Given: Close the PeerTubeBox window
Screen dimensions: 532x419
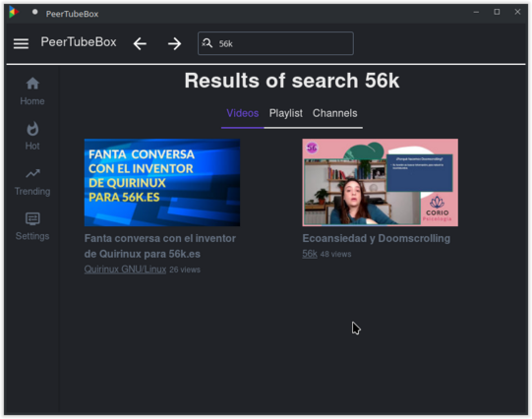Looking at the screenshot, I should [517, 12].
